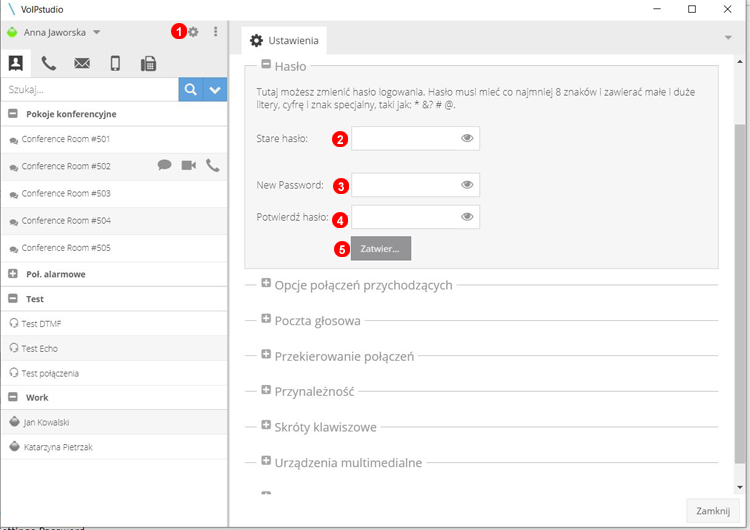
Task: Expand the Poczta głosowa section
Action: click(x=267, y=320)
